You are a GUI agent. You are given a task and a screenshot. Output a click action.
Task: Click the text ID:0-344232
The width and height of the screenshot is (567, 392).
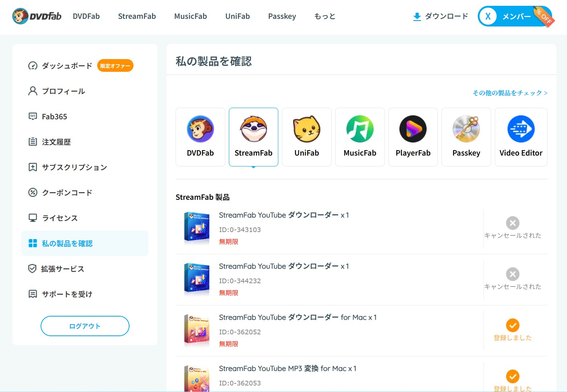pyautogui.click(x=240, y=281)
